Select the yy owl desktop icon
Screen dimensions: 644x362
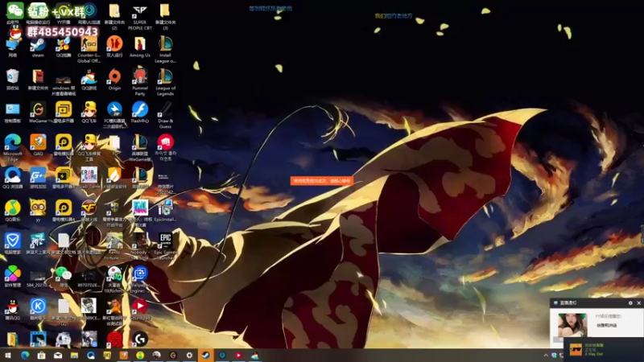click(x=38, y=209)
